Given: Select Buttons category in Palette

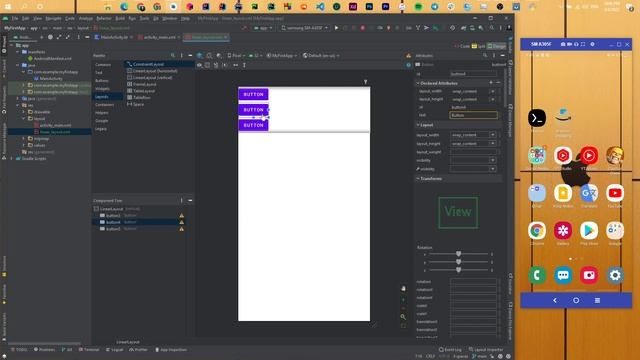Looking at the screenshot, I should click(102, 81).
